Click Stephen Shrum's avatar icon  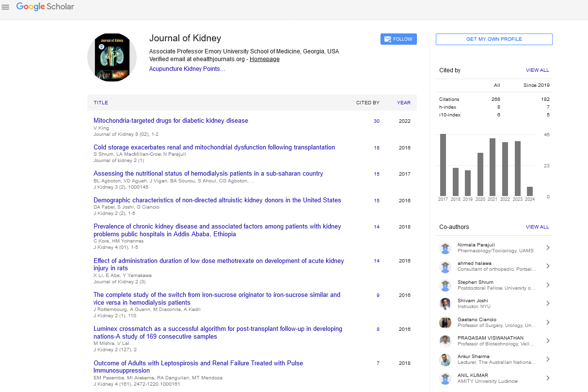445,285
